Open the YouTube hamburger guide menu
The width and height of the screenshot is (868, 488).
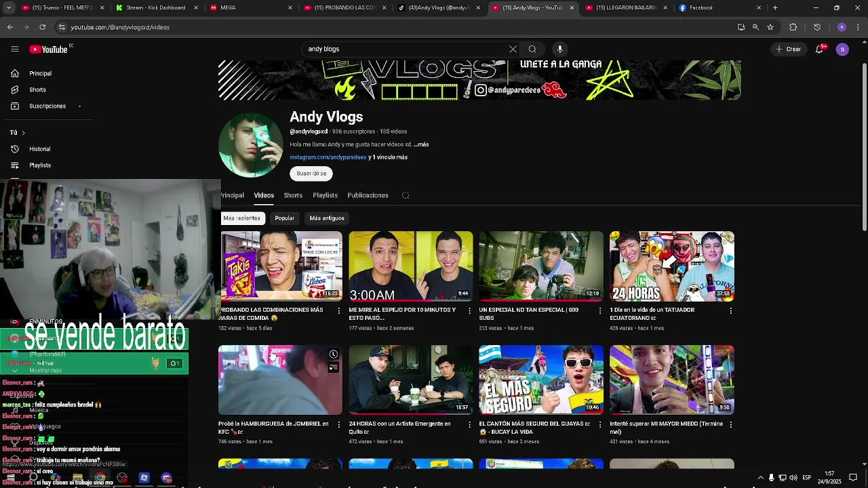click(14, 49)
